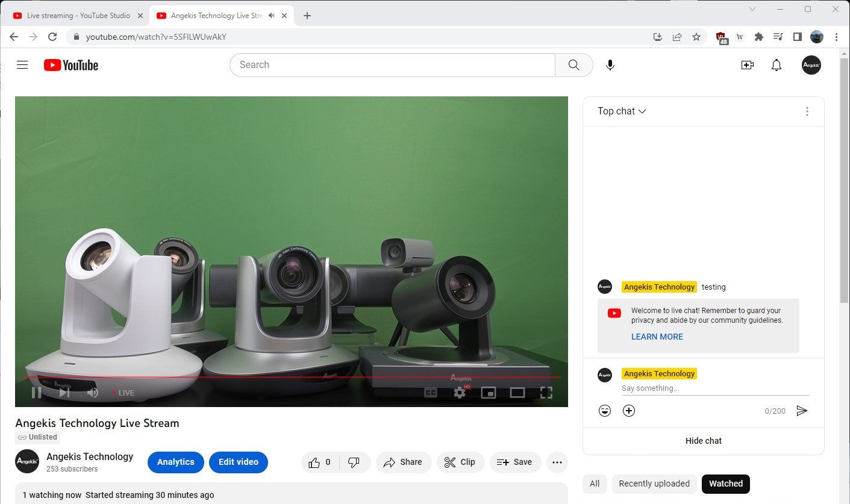
Task: Click the Analytics button
Action: [x=175, y=462]
